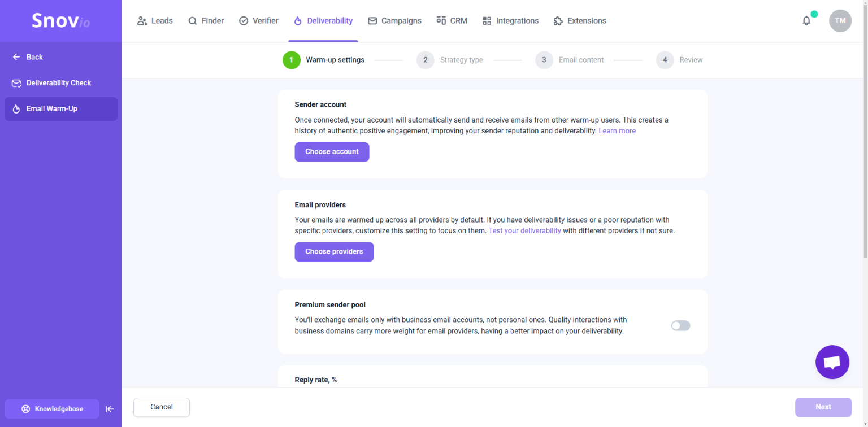Go to step 2, Strategy type
This screenshot has height=427, width=868.
450,60
